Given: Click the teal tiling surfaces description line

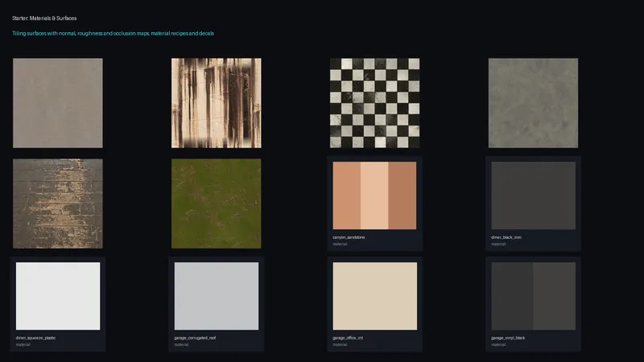Looking at the screenshot, I should (x=113, y=33).
